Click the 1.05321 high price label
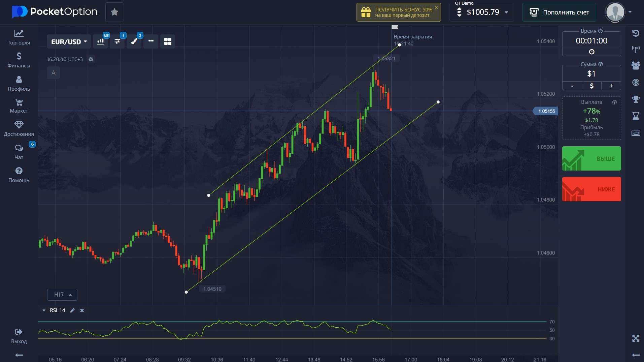644x362 pixels. [x=386, y=58]
